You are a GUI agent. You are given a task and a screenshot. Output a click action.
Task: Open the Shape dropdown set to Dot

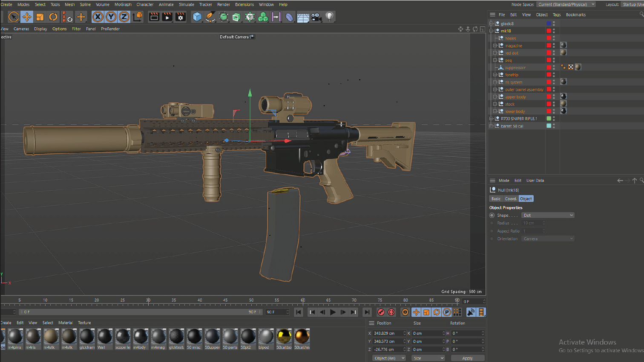pos(548,215)
